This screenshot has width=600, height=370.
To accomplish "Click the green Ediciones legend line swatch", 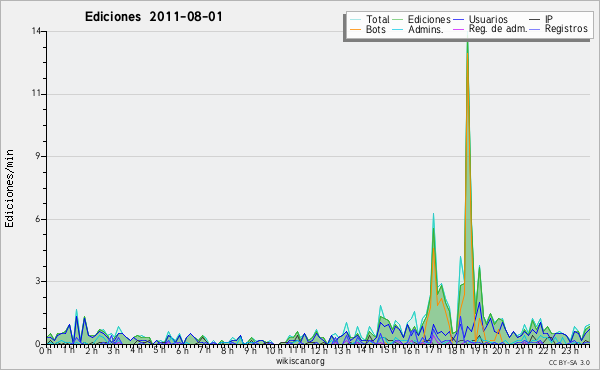I will point(398,20).
